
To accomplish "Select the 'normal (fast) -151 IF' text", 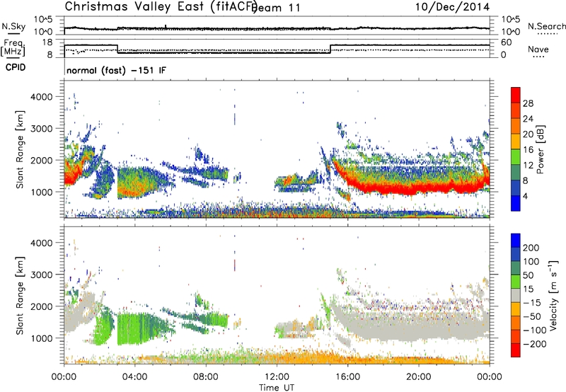I will [x=116, y=70].
